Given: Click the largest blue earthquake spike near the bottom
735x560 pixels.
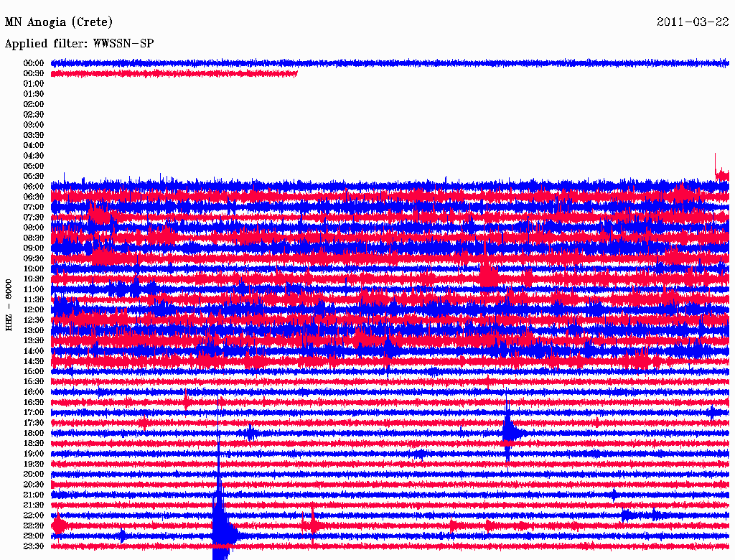Looking at the screenshot, I should [x=220, y=528].
